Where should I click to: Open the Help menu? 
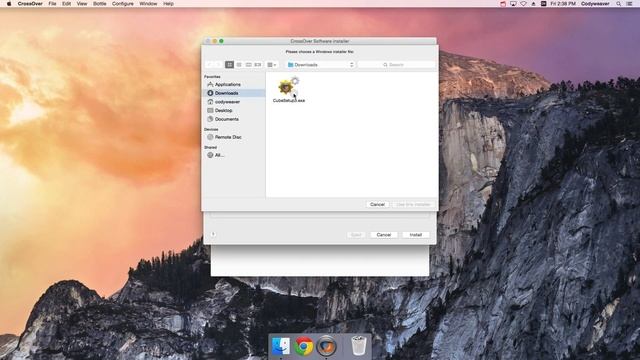pyautogui.click(x=168, y=4)
